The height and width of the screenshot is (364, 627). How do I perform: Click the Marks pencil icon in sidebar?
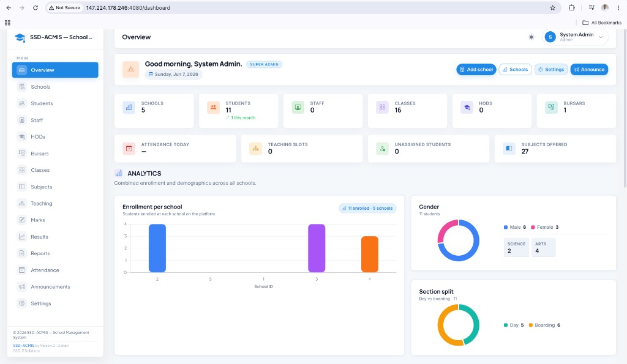(22, 220)
